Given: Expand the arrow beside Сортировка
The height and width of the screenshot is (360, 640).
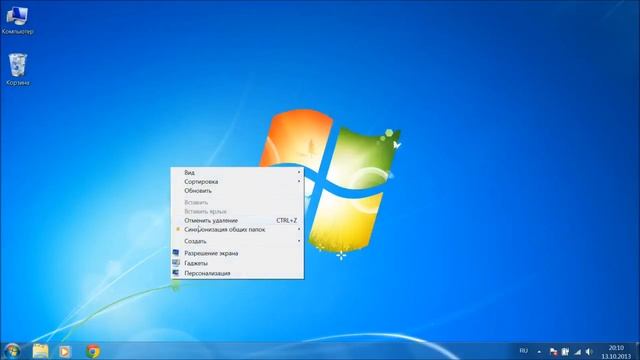Looking at the screenshot, I should click(299, 181).
